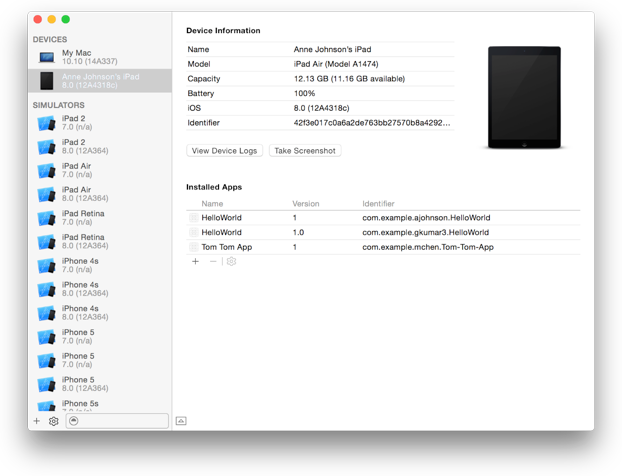Image resolution: width=622 pixels, height=476 pixels.
Task: Pick iPhone 4s 7.0 (n/a) simulator
Action: (100, 265)
